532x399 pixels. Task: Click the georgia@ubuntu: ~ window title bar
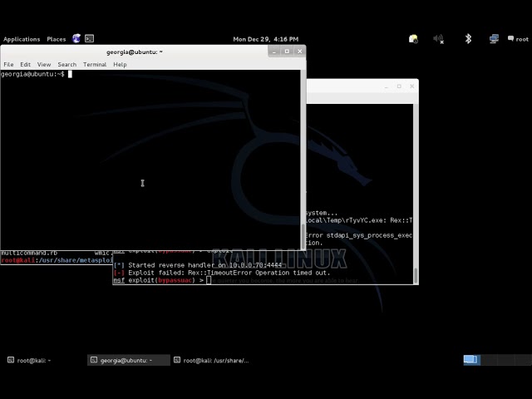pos(135,52)
